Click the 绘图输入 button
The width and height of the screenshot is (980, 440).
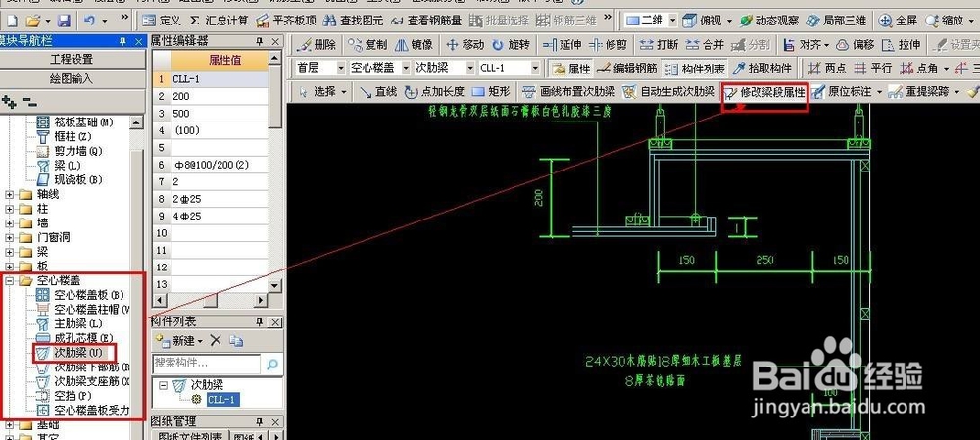(x=72, y=79)
